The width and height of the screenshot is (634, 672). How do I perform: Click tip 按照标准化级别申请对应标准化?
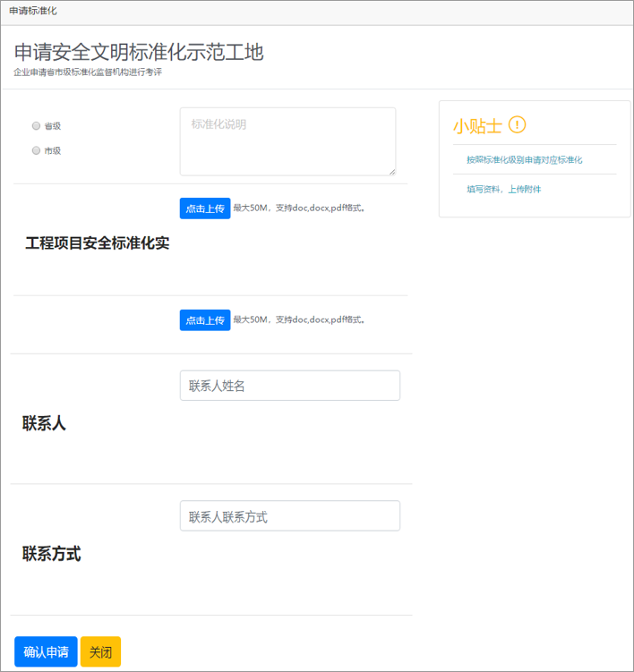pyautogui.click(x=524, y=160)
